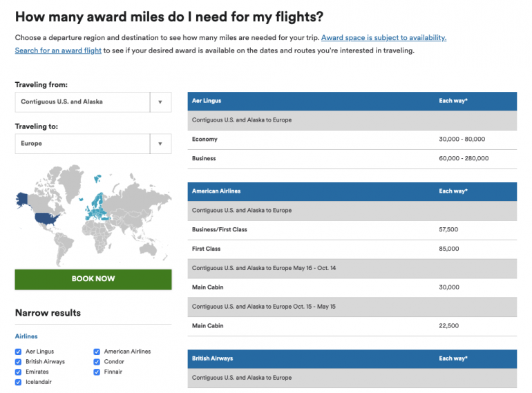Uncheck the Aer Lingus checkbox
This screenshot has height=393, width=532.
click(18, 352)
